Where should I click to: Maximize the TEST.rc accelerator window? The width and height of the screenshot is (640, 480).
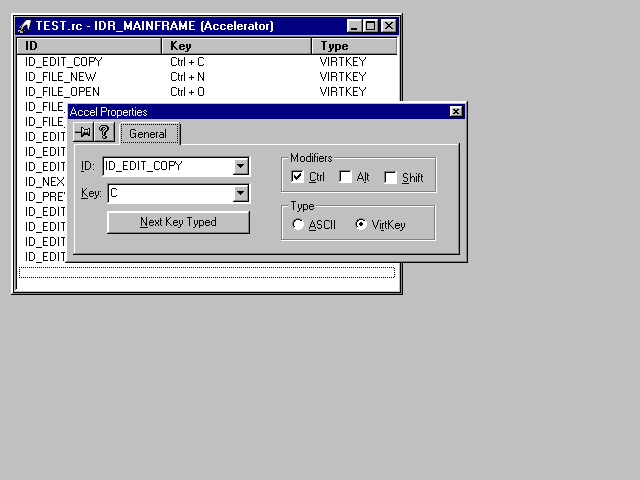371,26
